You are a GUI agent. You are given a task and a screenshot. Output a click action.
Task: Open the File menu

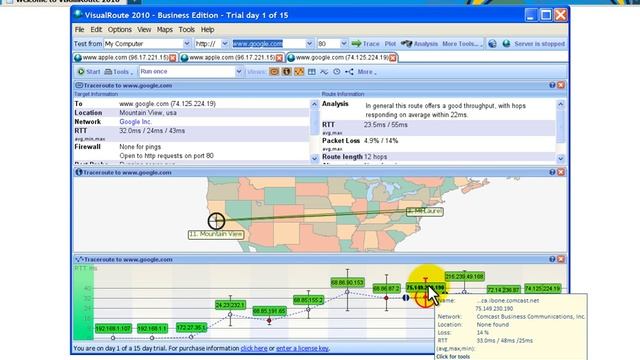pyautogui.click(x=79, y=30)
